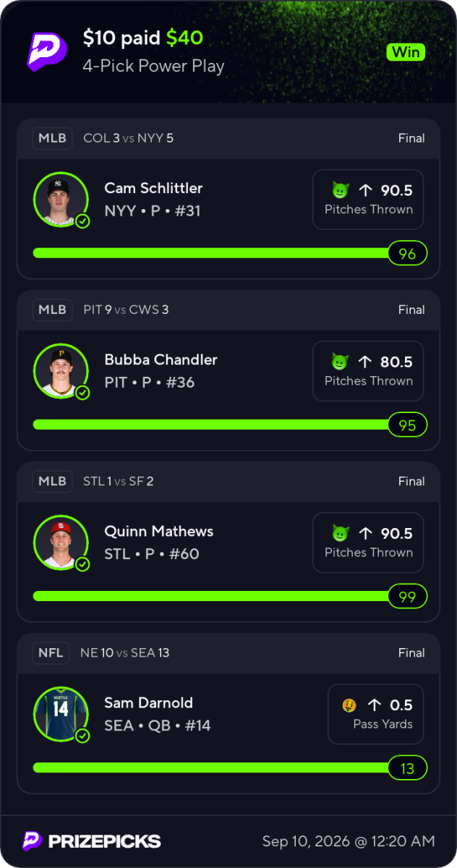Click the green Win badge
This screenshot has width=457, height=868.
click(406, 52)
